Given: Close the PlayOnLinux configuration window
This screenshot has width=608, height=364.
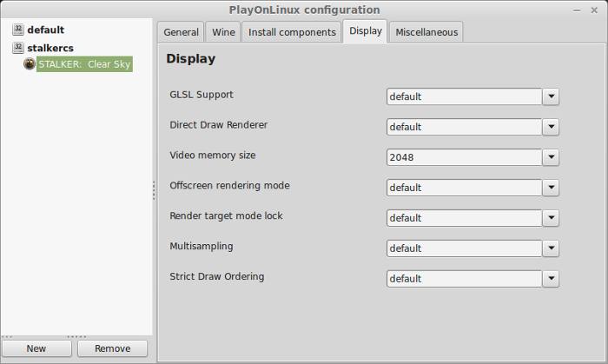Looking at the screenshot, I should [597, 9].
